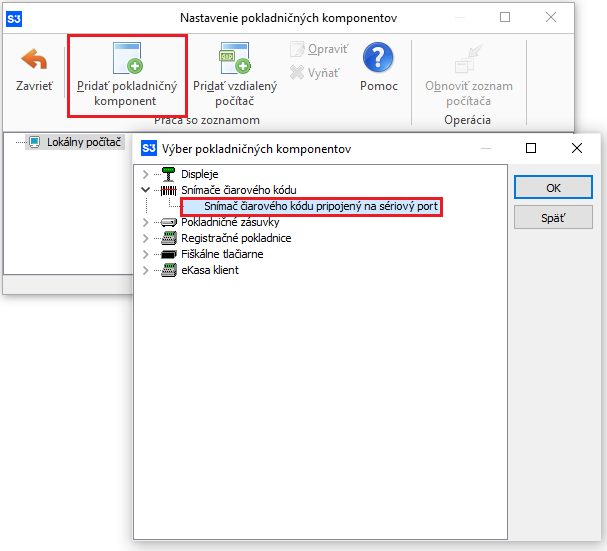Select the Pokladničné zásuvky label
This screenshot has width=607, height=551.
(x=230, y=222)
